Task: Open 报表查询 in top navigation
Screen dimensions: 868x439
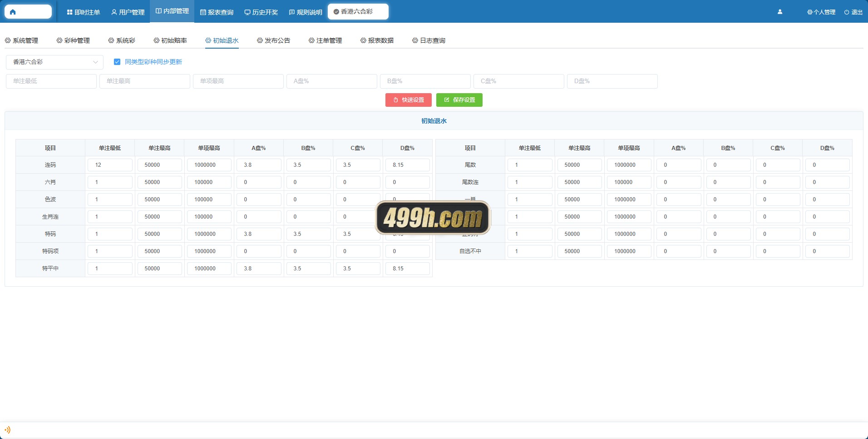Action: (x=217, y=12)
